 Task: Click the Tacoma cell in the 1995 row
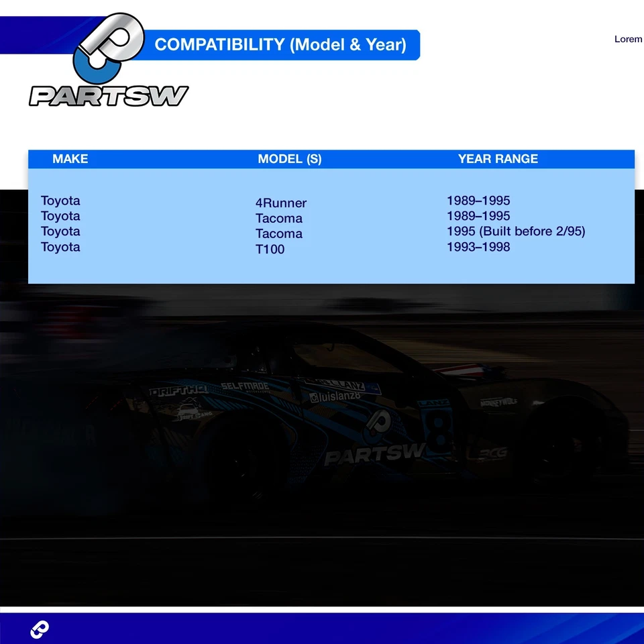(279, 233)
